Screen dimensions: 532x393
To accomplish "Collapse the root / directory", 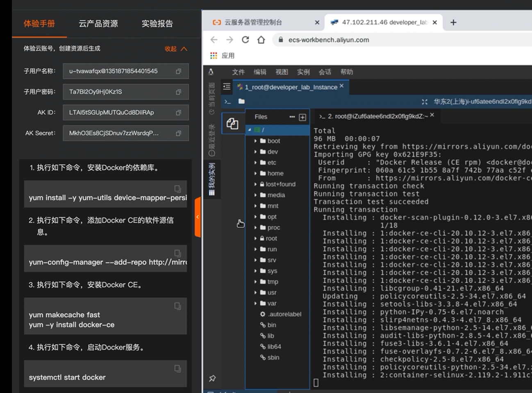I will [x=249, y=130].
